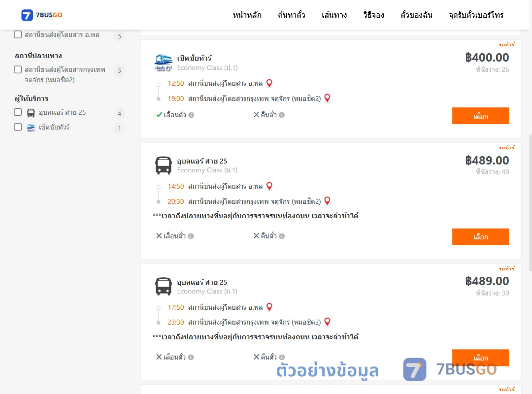Click the bus icon on the 17:50 trip card
This screenshot has width=532, height=394.
point(164,287)
